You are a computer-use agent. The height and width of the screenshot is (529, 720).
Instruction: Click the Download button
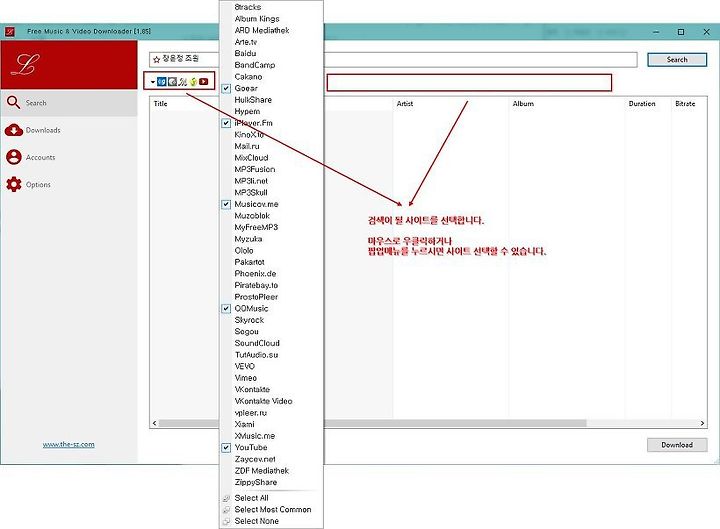click(677, 445)
